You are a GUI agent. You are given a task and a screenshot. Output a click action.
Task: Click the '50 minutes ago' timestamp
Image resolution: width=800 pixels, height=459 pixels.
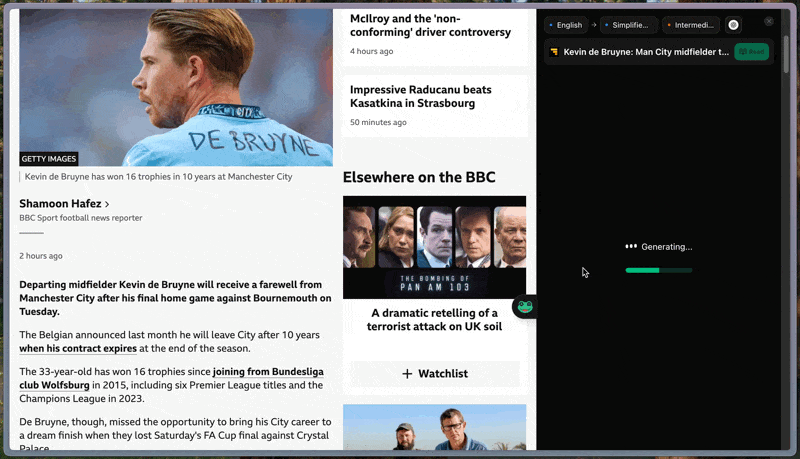pos(378,122)
